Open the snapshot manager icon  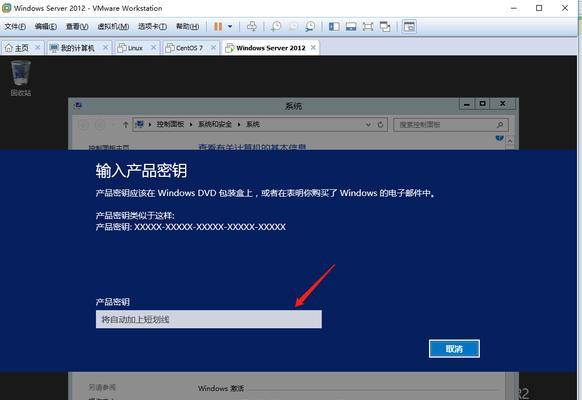(310, 26)
